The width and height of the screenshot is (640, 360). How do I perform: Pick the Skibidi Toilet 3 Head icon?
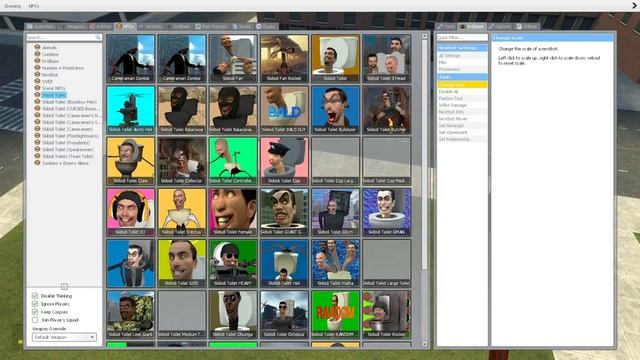point(387,58)
